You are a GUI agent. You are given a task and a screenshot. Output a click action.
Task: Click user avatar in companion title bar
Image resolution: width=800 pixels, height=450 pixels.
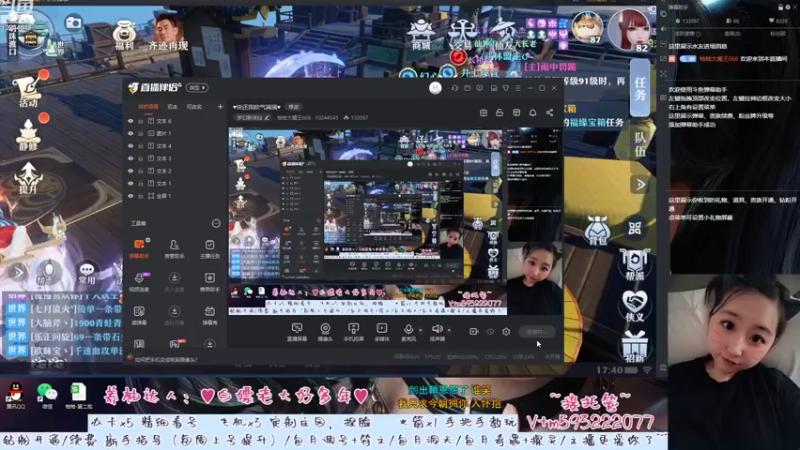pos(435,88)
